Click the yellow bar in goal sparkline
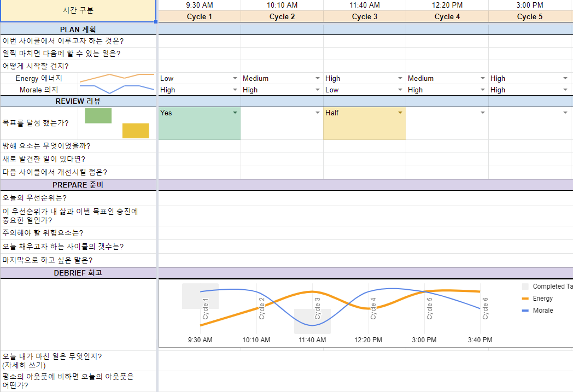Viewport: 573px width, 392px height. tap(136, 131)
